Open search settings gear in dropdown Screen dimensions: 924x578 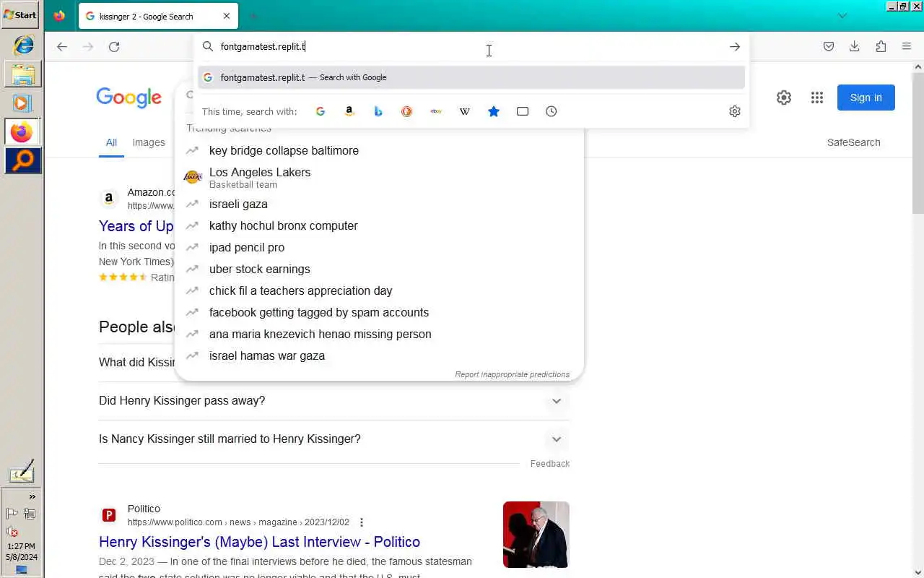pyautogui.click(x=735, y=111)
